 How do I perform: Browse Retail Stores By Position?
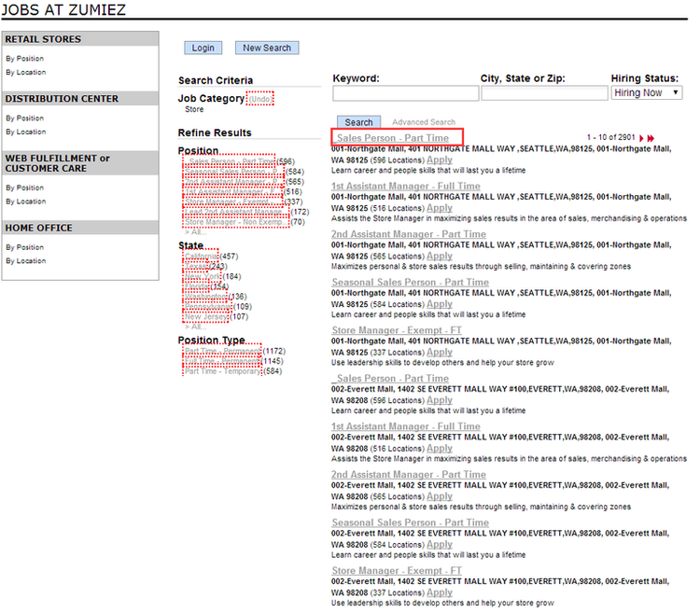pos(25,59)
